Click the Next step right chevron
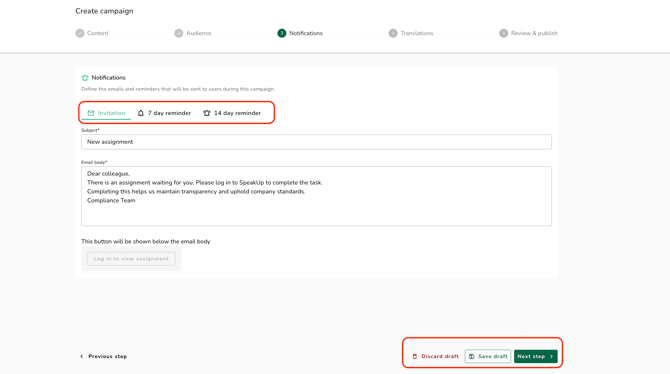The width and height of the screenshot is (670, 374). pyautogui.click(x=552, y=356)
